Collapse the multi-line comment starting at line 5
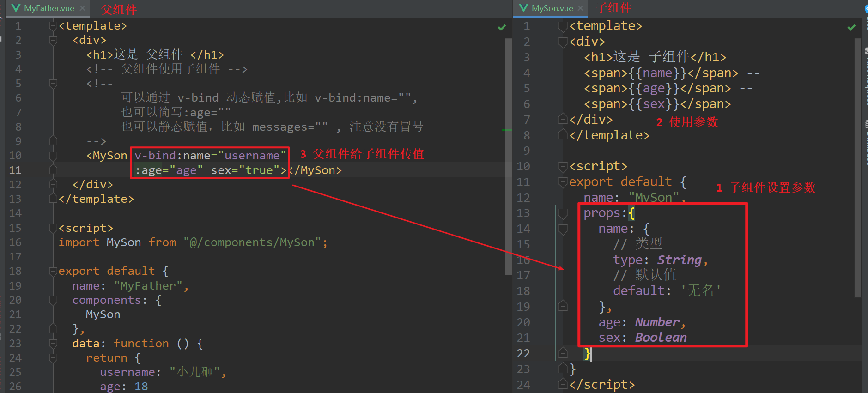The height and width of the screenshot is (393, 868). pos(53,84)
